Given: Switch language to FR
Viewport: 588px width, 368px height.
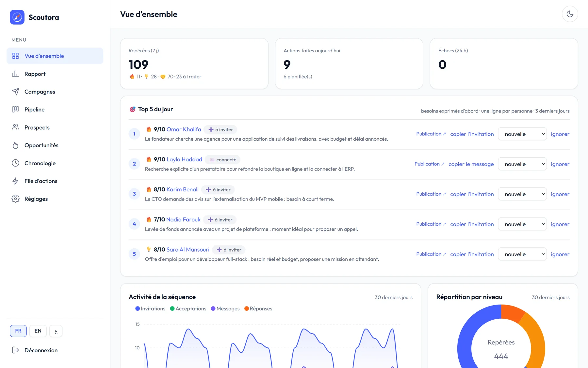Looking at the screenshot, I should point(18,331).
